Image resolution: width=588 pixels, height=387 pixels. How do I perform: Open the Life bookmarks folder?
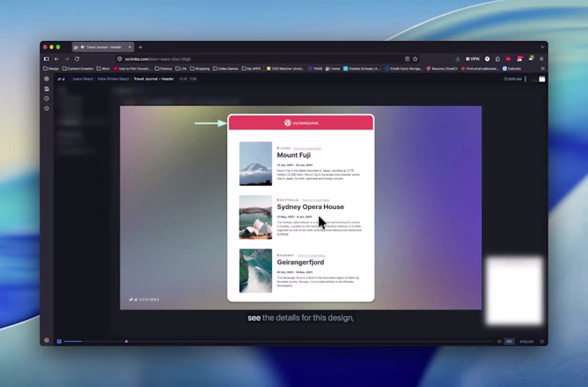tap(181, 68)
